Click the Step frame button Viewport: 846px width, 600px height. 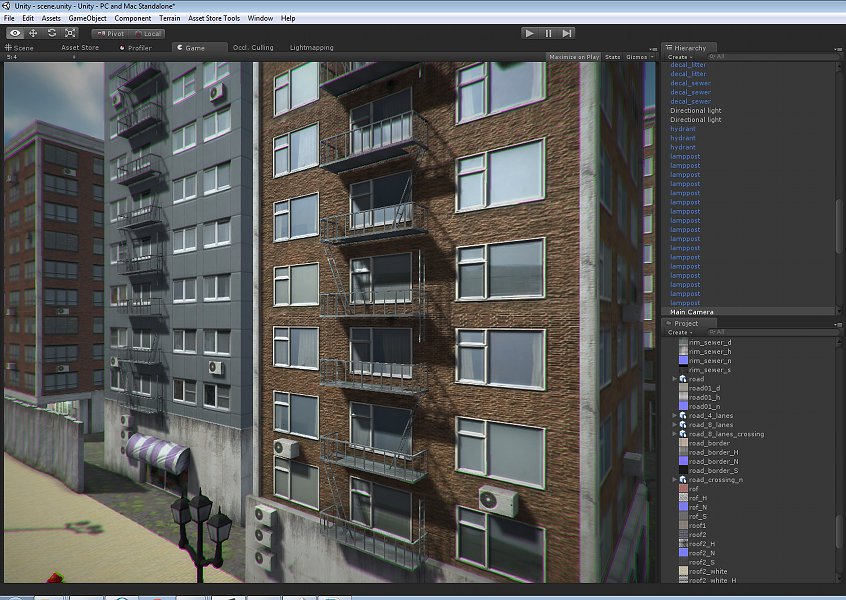click(x=567, y=33)
